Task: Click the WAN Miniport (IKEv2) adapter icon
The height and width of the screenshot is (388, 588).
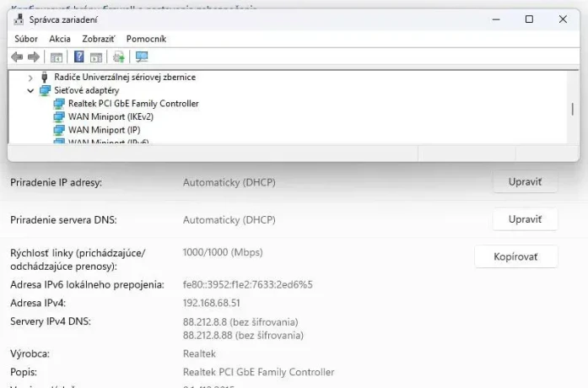Action: 59,116
